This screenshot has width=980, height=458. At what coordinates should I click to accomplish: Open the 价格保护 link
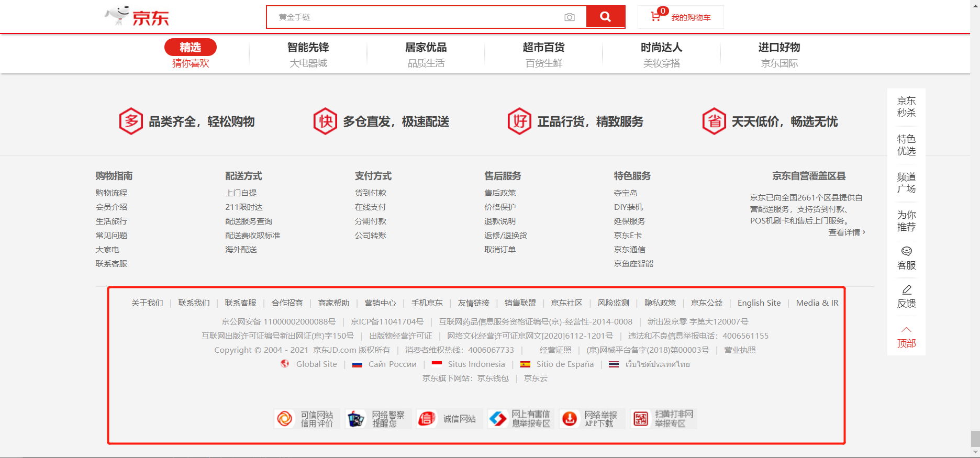tap(500, 207)
